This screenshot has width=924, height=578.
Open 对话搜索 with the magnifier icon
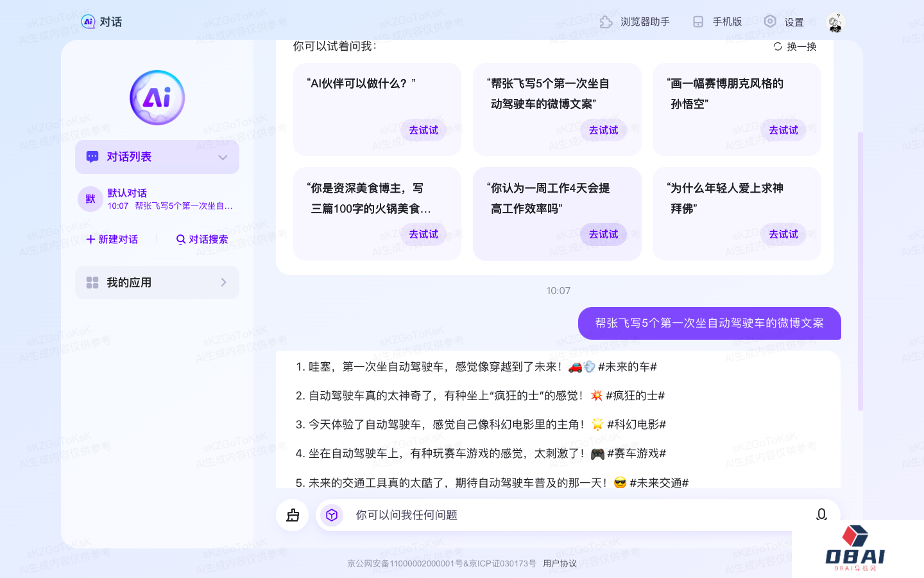pyautogui.click(x=180, y=239)
